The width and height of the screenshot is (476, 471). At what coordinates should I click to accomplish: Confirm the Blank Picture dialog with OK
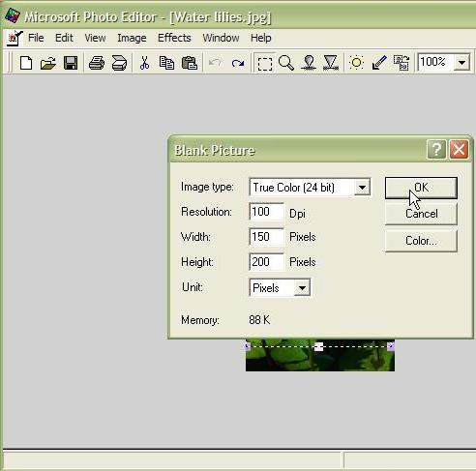tap(421, 188)
